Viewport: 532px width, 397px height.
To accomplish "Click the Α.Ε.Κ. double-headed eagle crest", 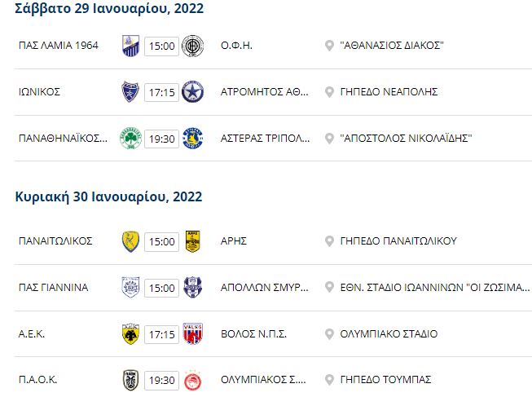I will coord(130,334).
